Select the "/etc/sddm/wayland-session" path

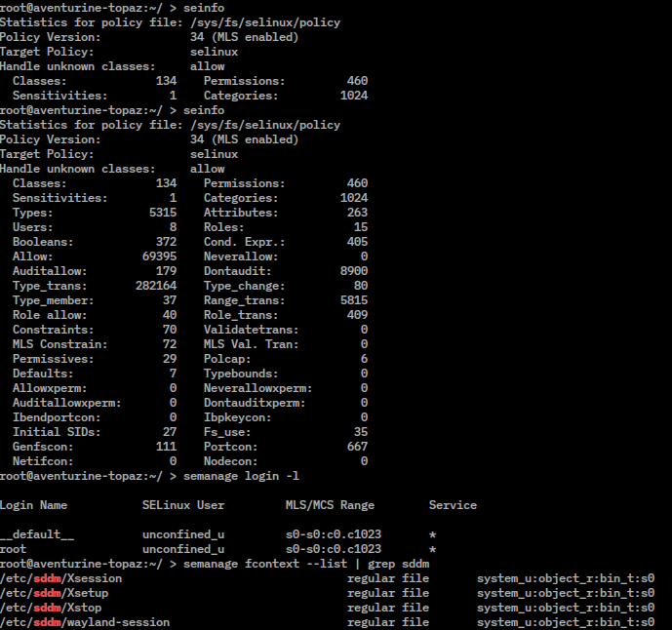coord(85,622)
